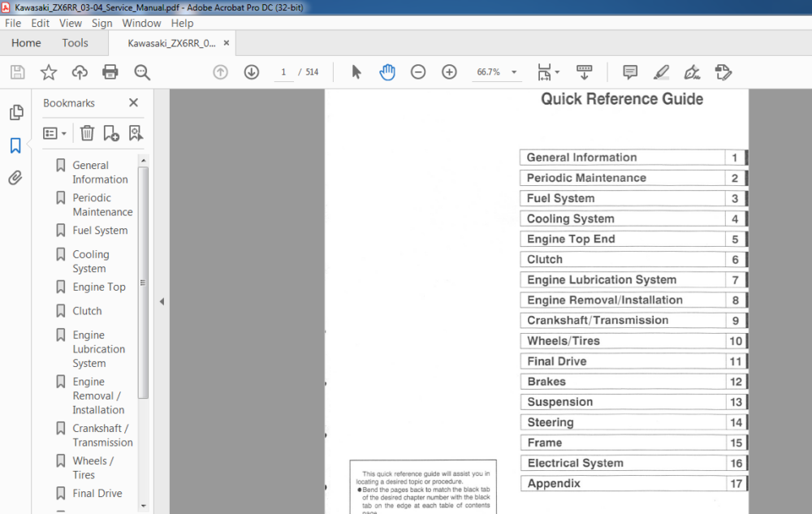812x514 pixels.
Task: Open the File menu
Action: [x=13, y=24]
